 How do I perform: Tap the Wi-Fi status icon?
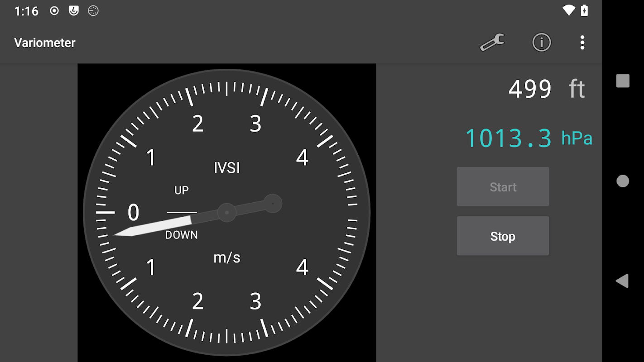pyautogui.click(x=568, y=10)
